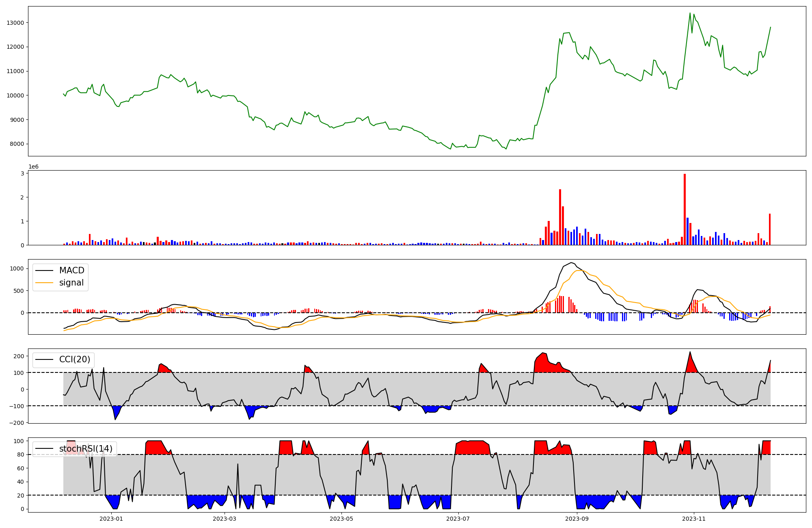This screenshot has width=812, height=528.
Task: Click the black MACD legend line swatch
Action: pos(44,271)
